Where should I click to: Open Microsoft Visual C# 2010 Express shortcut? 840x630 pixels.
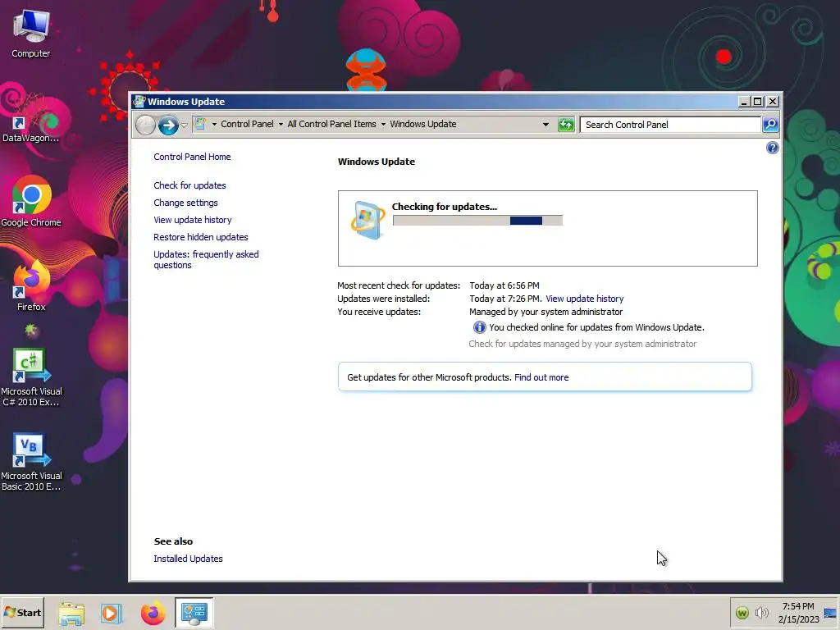(x=31, y=377)
